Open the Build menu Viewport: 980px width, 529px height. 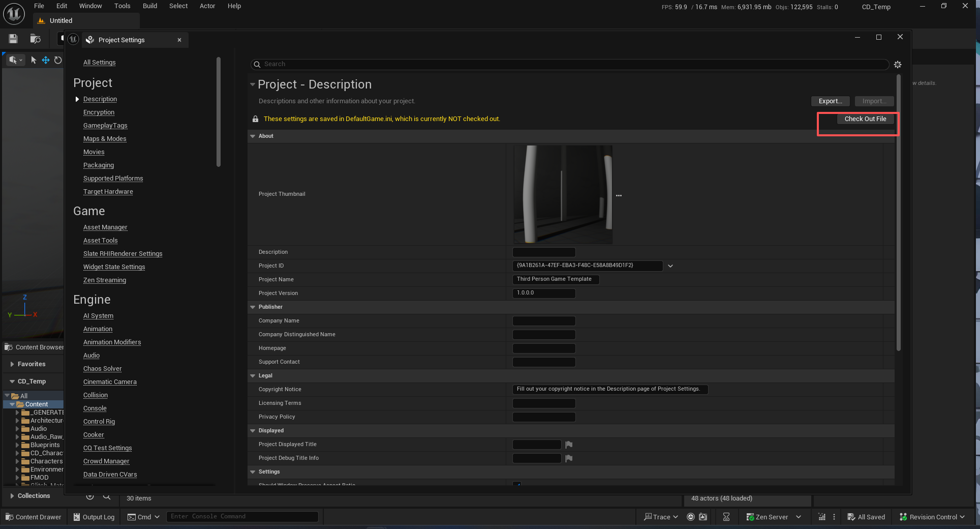(149, 6)
